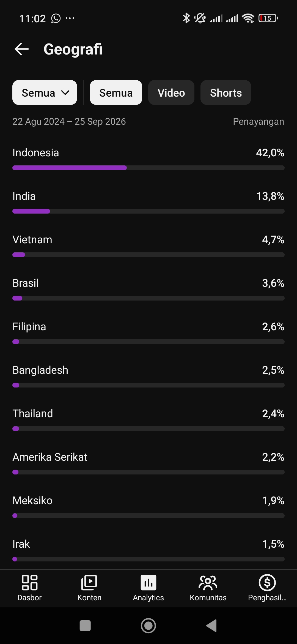Select the India country row

point(148,202)
